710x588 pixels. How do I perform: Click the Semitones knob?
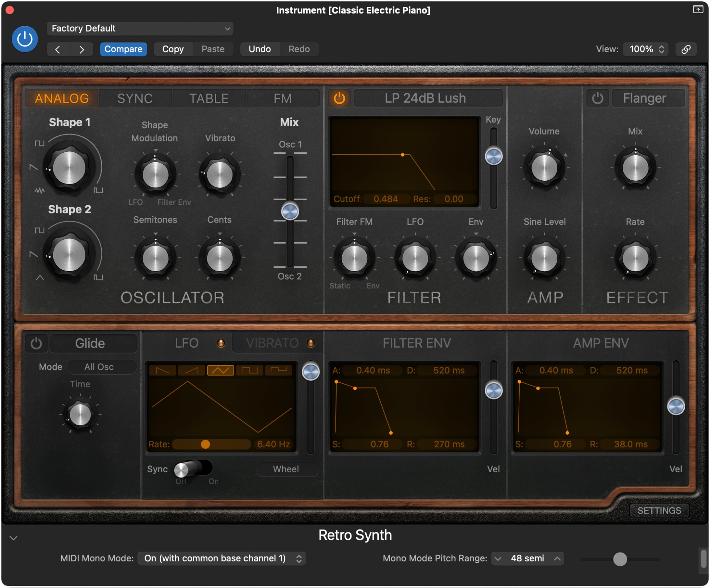click(155, 258)
